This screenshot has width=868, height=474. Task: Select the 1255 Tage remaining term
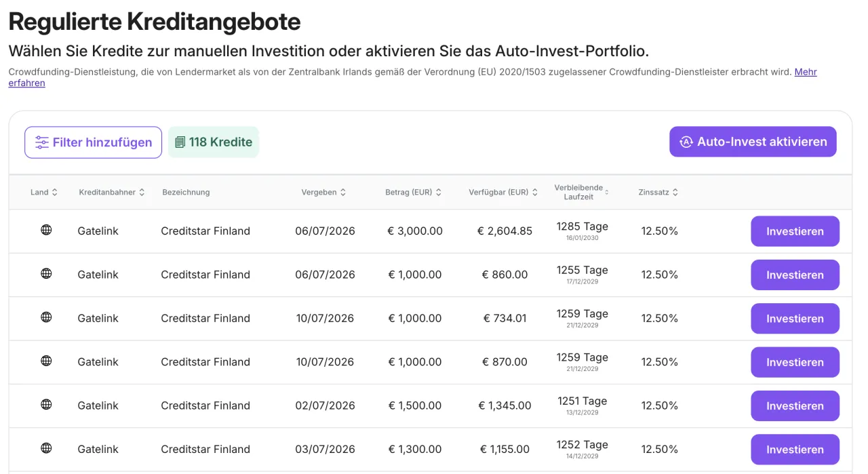(582, 270)
